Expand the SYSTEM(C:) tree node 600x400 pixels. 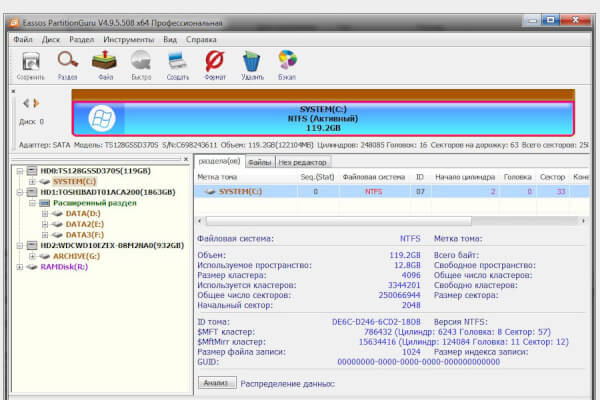tap(32, 181)
